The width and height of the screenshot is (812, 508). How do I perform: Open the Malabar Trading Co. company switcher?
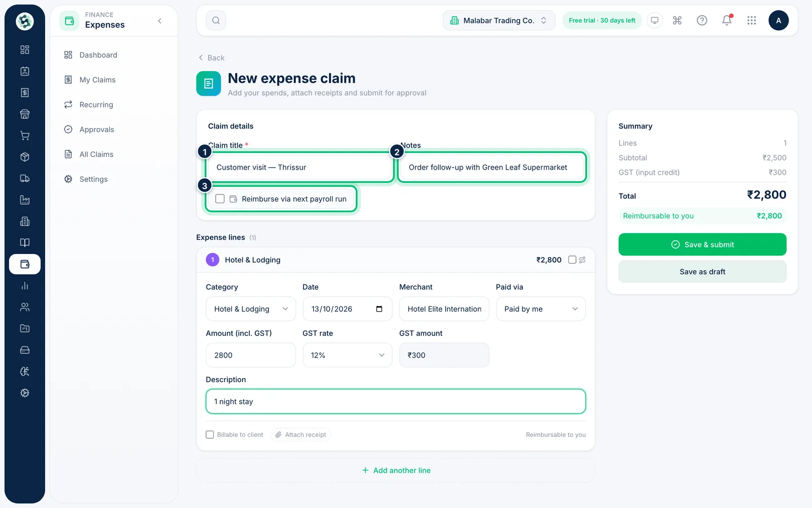499,20
